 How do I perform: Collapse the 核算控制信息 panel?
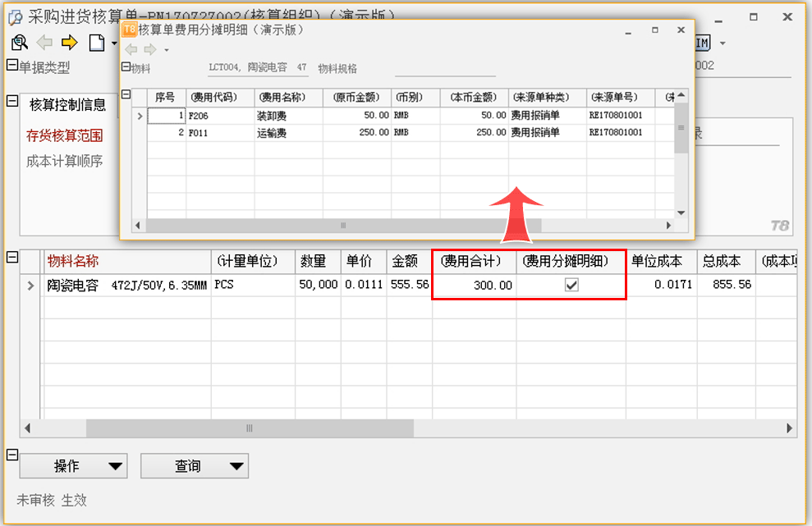(x=11, y=101)
